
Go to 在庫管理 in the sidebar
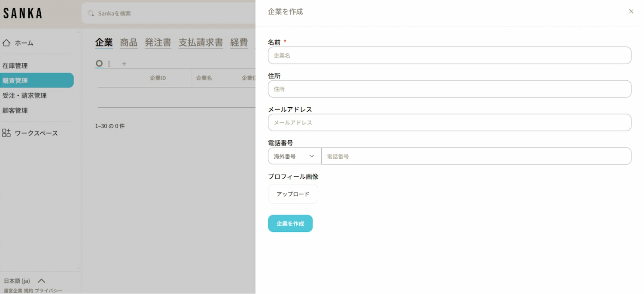[x=15, y=66]
